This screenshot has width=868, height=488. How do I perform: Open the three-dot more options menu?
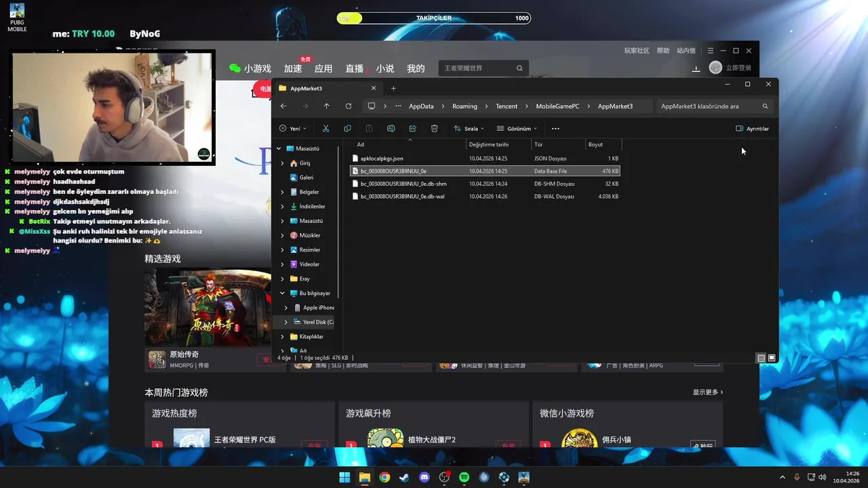555,129
